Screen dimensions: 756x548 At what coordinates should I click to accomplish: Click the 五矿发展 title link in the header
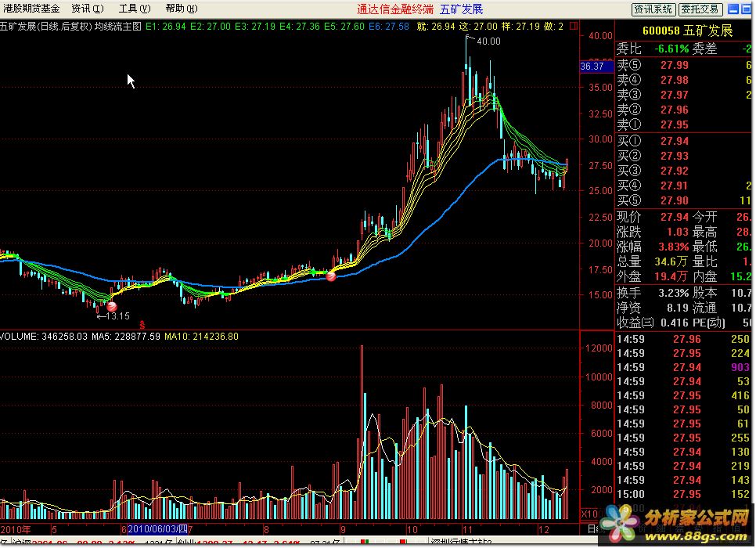point(462,9)
